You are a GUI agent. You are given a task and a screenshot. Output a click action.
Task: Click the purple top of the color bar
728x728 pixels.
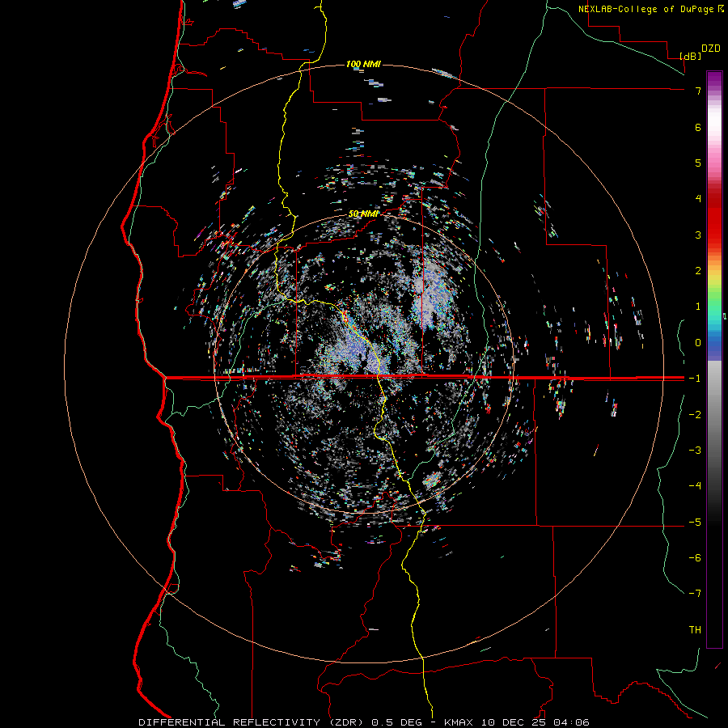click(x=714, y=79)
